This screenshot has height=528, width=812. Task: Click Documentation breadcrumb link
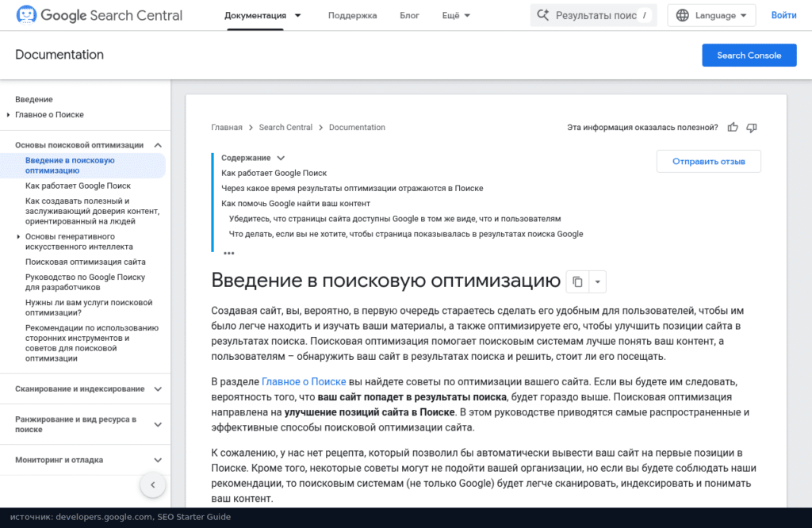pos(357,128)
